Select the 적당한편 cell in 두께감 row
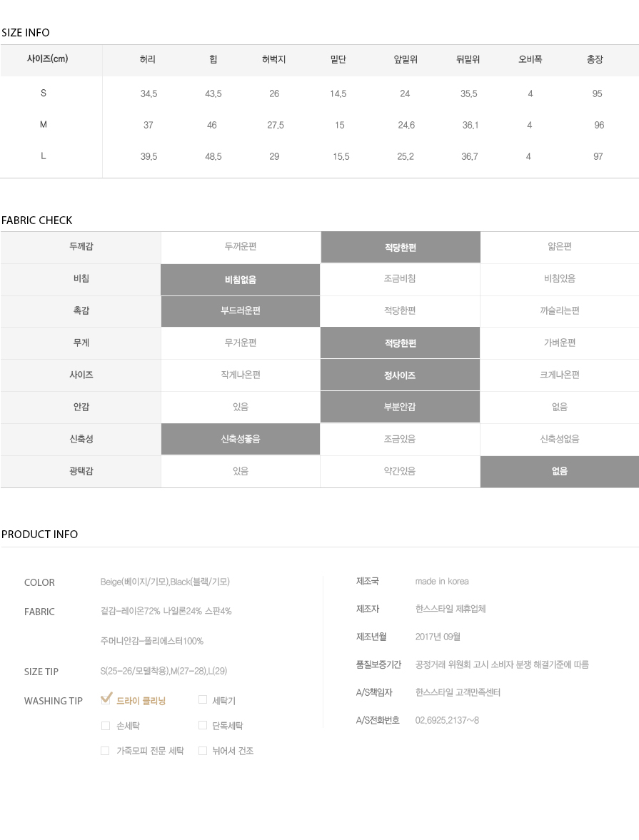 401,247
